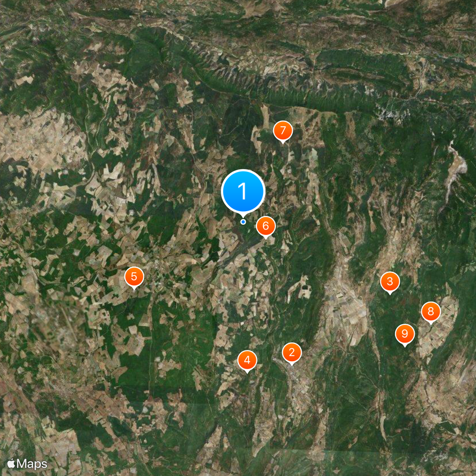This screenshot has width=476, height=476.
Task: Select orange map pin number 4
Action: [x=247, y=361]
